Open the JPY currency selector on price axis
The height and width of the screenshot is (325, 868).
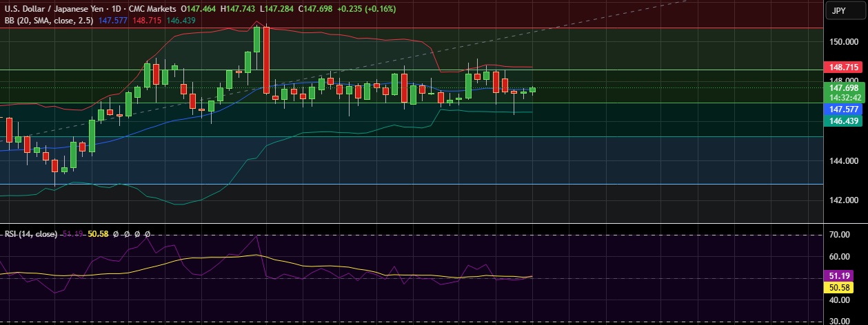tap(838, 10)
